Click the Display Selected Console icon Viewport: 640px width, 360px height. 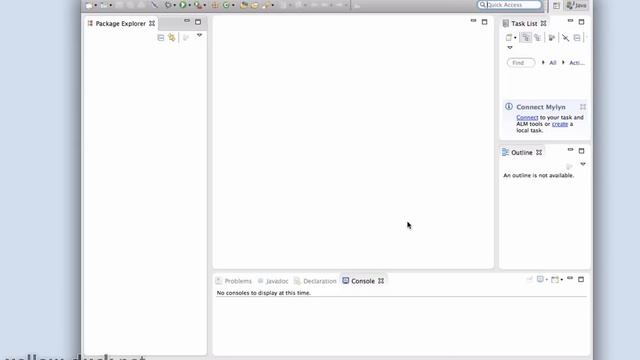click(540, 279)
